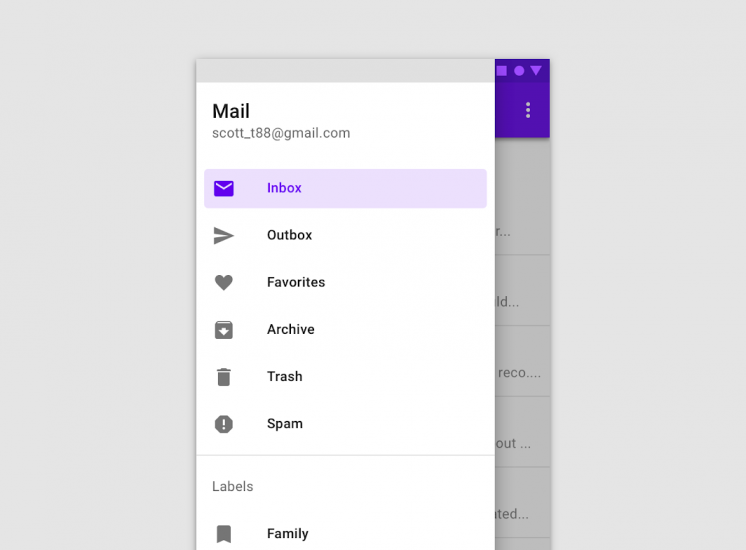
Task: Open the Archive folder label
Action: (x=291, y=329)
